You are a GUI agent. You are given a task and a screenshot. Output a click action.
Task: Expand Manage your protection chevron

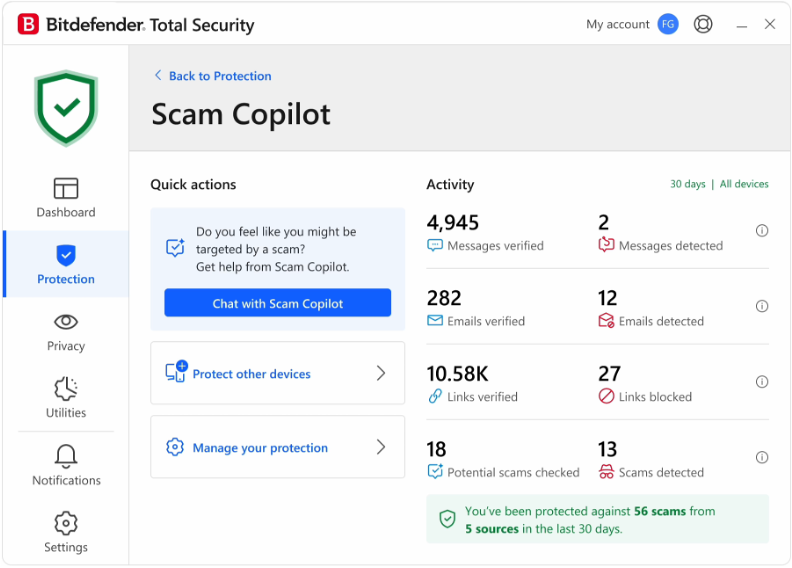click(381, 447)
